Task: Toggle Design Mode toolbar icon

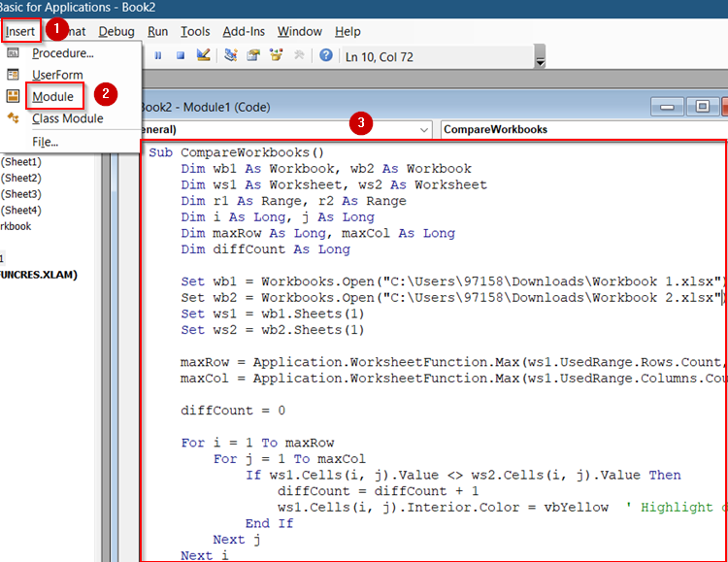Action: (x=204, y=55)
